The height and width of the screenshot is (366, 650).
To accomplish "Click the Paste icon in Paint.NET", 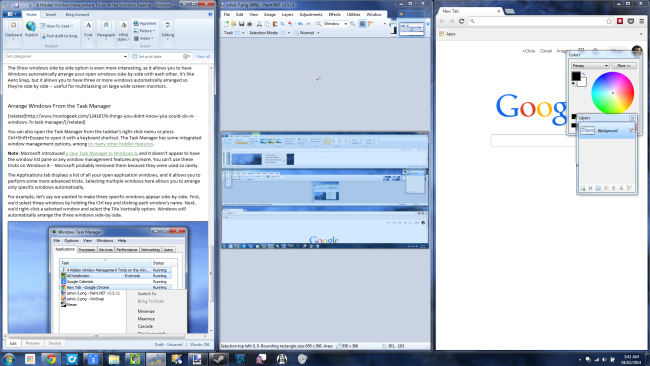I will click(x=274, y=24).
